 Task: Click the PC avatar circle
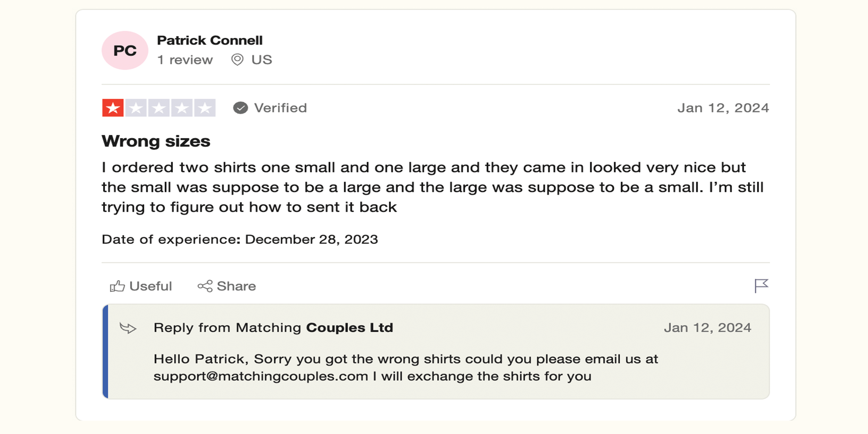pyautogui.click(x=125, y=50)
